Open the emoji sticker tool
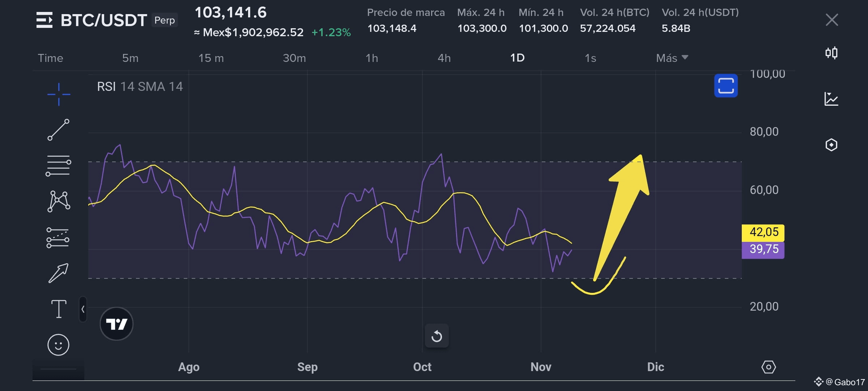The width and height of the screenshot is (868, 391). pos(58,345)
